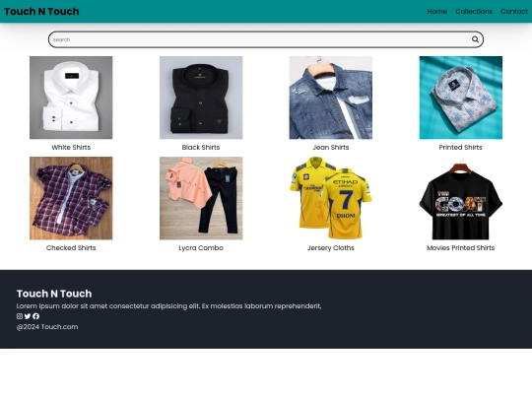Screen dimensions: 532x399
Task: Click the Touch N Touch header logo
Action: click(41, 12)
